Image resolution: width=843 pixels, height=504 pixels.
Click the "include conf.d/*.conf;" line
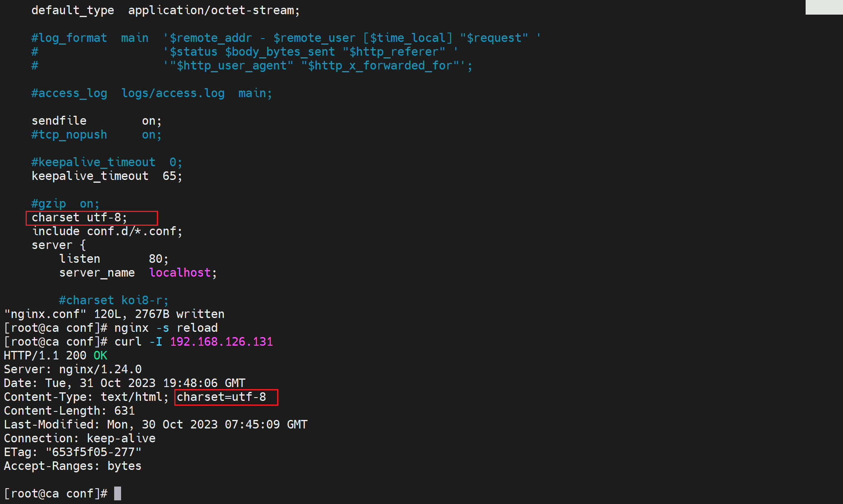(107, 231)
